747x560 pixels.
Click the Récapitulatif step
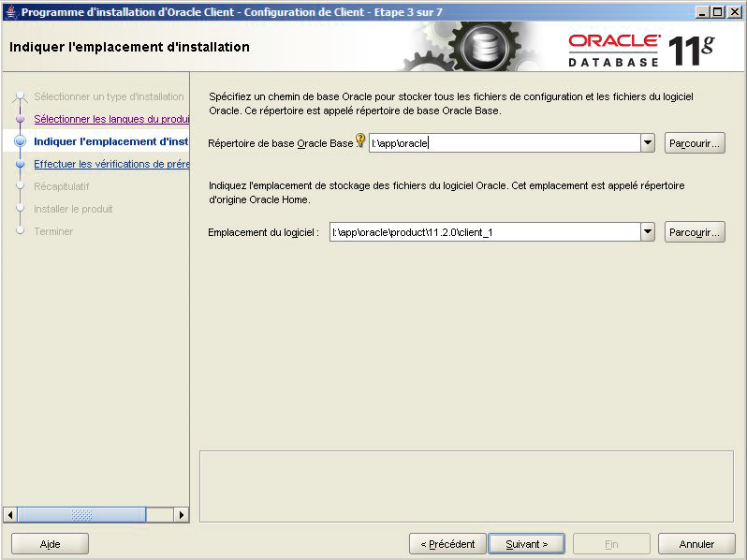62,186
